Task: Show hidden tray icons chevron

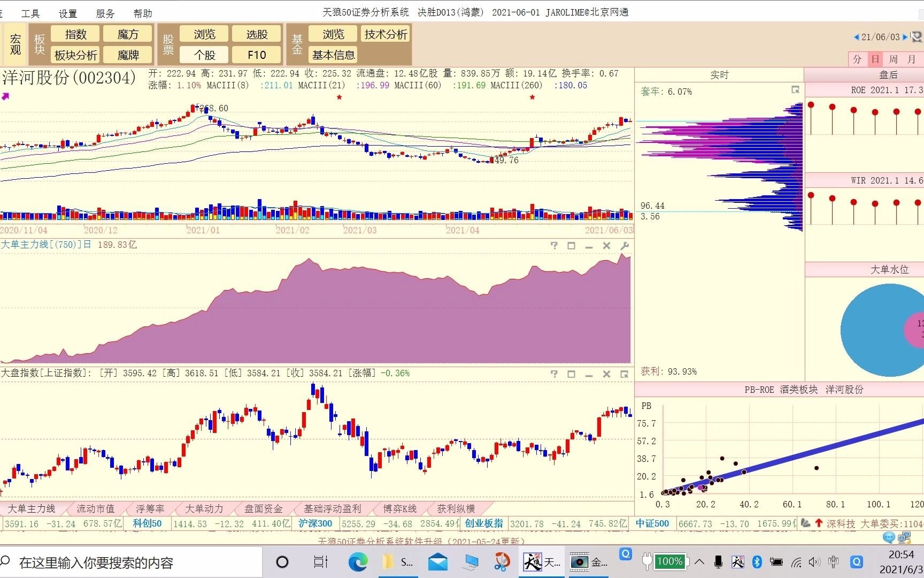Action: pos(699,562)
